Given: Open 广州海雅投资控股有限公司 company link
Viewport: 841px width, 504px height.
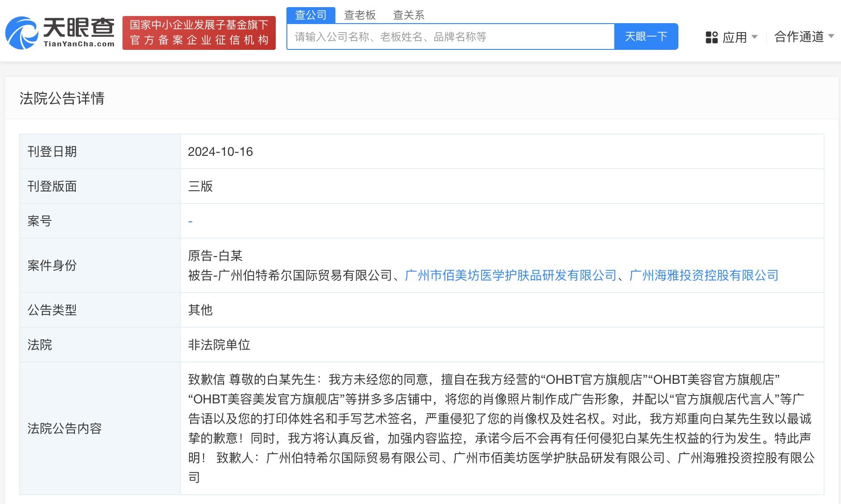Looking at the screenshot, I should coord(704,276).
